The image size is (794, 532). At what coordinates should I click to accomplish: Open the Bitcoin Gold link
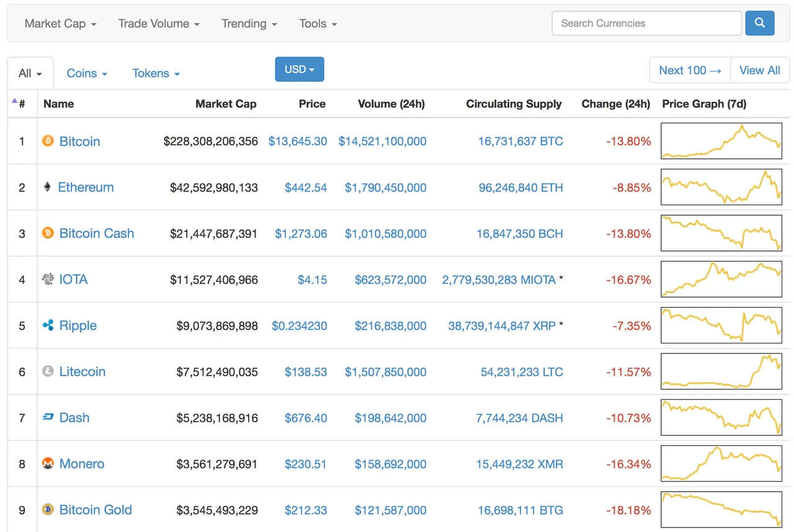(96, 510)
